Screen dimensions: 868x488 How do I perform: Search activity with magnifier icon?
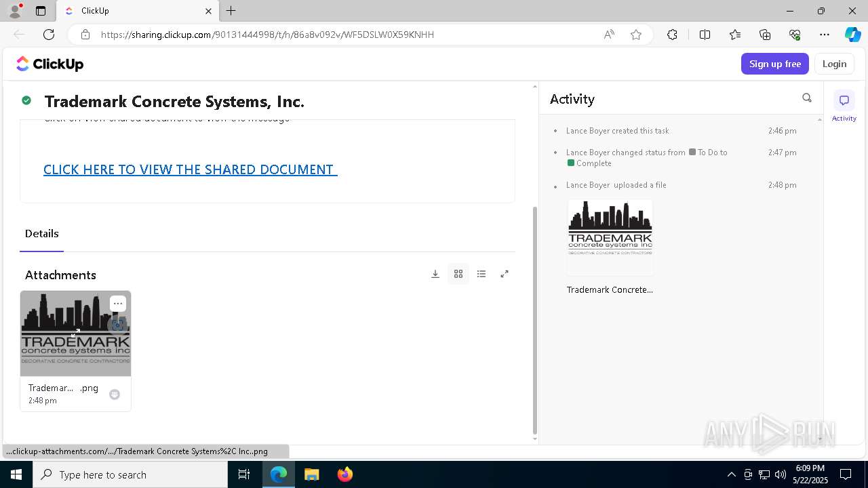coord(807,98)
